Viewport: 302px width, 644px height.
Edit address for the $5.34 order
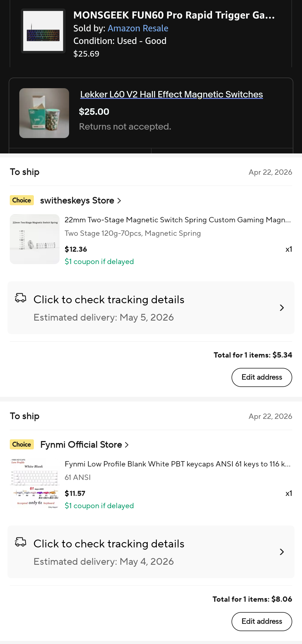point(262,377)
